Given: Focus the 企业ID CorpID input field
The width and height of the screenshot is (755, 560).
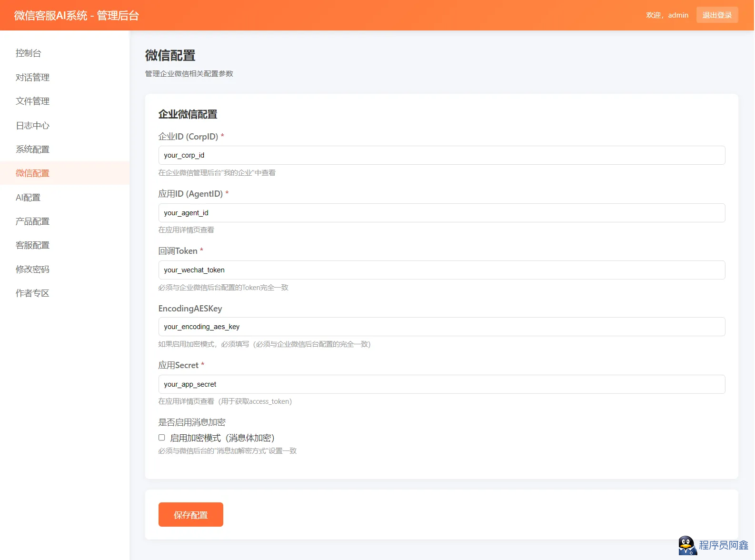Looking at the screenshot, I should click(x=441, y=155).
